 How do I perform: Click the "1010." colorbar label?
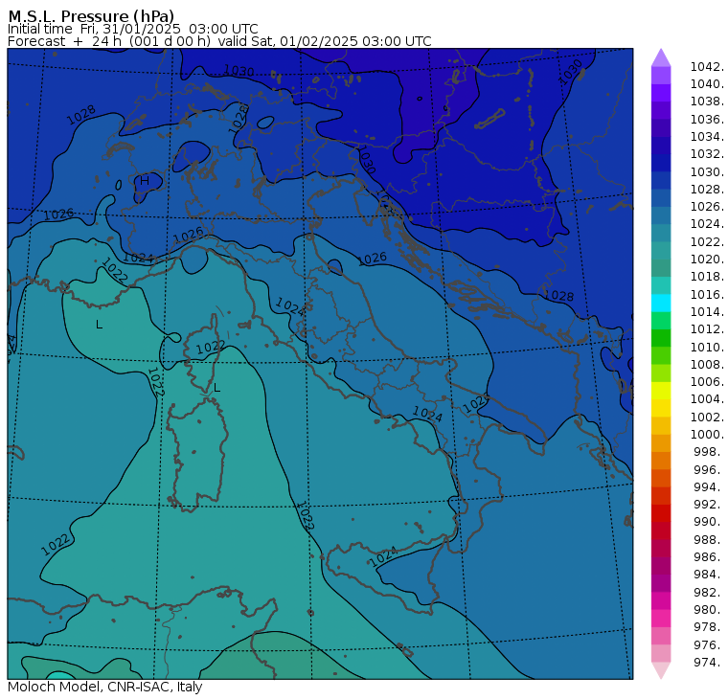tap(707, 347)
